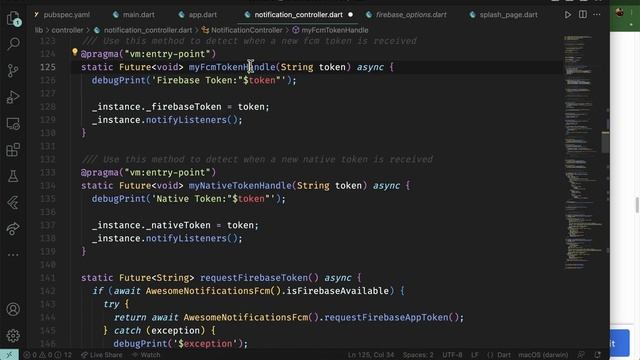The width and height of the screenshot is (640, 360).
Task: Change file encoding UTF-8
Action: point(452,355)
